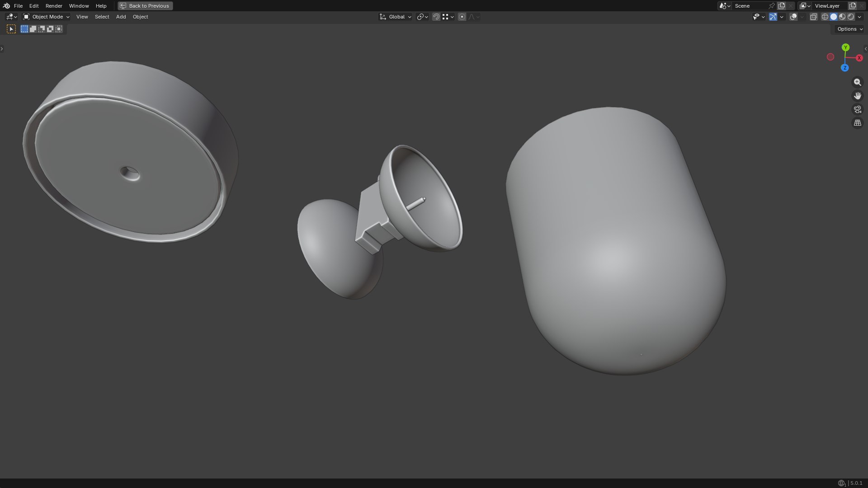The width and height of the screenshot is (868, 488).
Task: Toggle viewport overlays
Action: click(x=793, y=17)
